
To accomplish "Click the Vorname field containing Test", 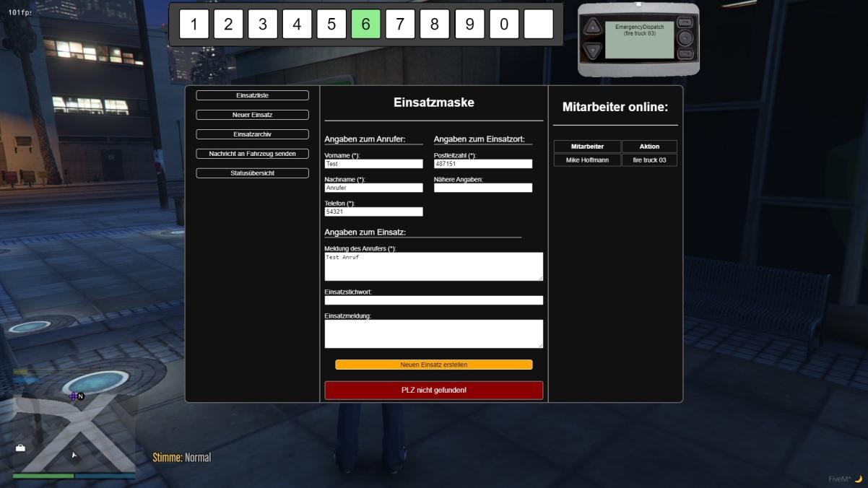I will click(x=373, y=163).
